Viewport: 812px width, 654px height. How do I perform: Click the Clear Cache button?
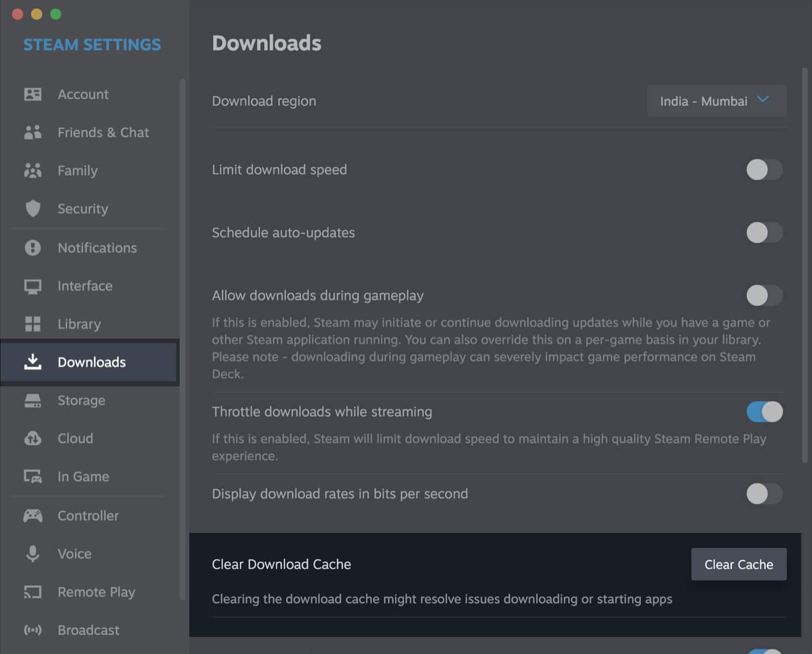[739, 564]
